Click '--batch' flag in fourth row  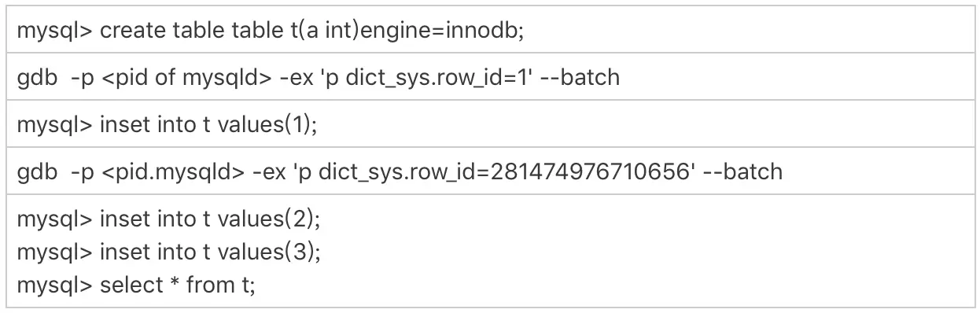pos(742,171)
